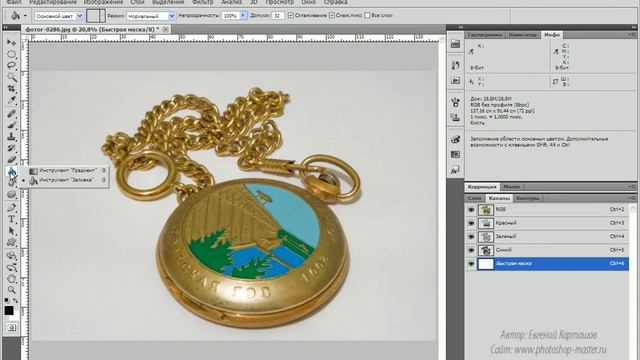Screen dimensions: 640x360
Task: Hide the Красный channel eye
Action: click(x=471, y=223)
